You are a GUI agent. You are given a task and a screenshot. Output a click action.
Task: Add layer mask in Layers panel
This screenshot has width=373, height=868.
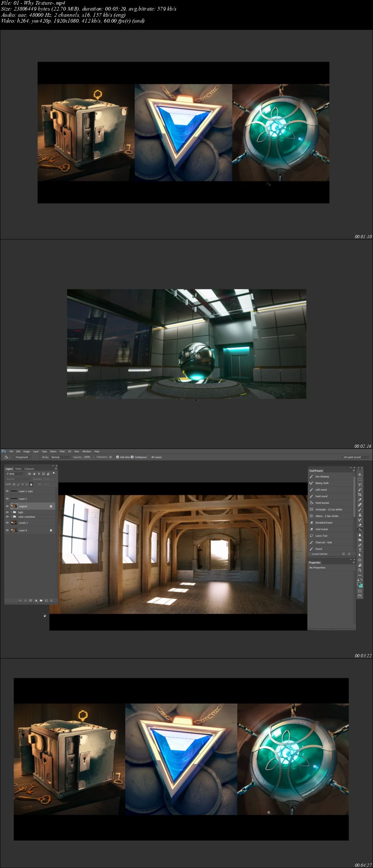click(31, 601)
